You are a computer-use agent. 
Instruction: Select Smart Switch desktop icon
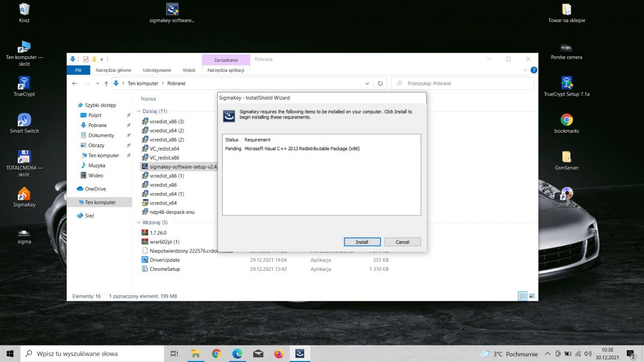coord(24,123)
